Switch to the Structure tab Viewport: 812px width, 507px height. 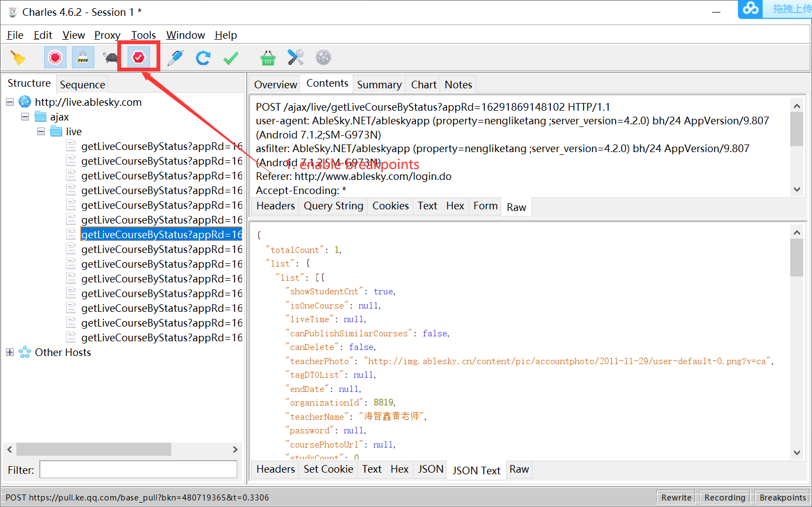pos(29,83)
